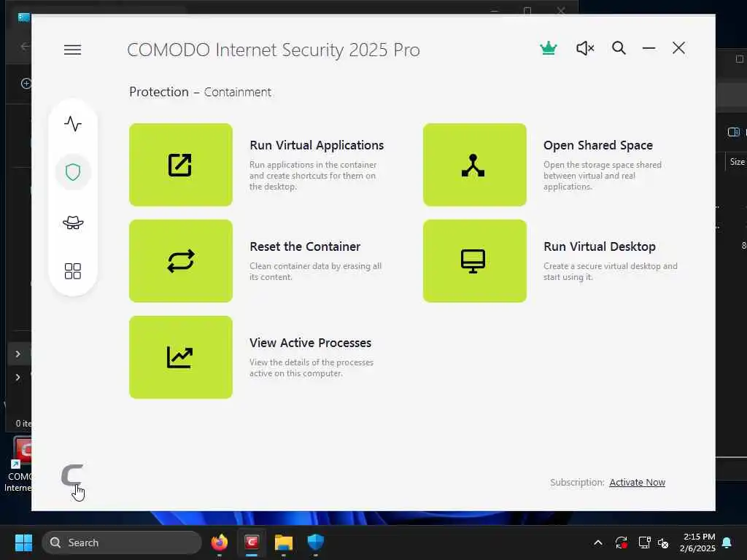
Task: Click the Run Virtual Desktop green tile
Action: click(474, 261)
